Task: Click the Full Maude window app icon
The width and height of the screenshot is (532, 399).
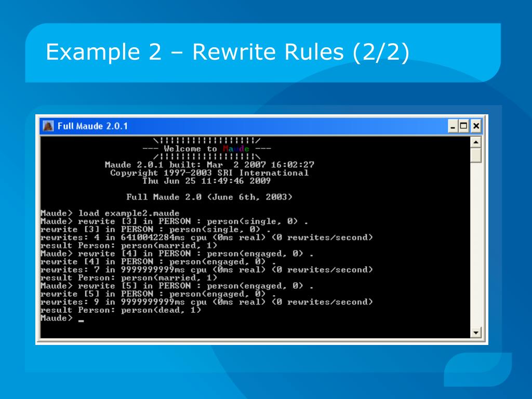Action: click(48, 126)
